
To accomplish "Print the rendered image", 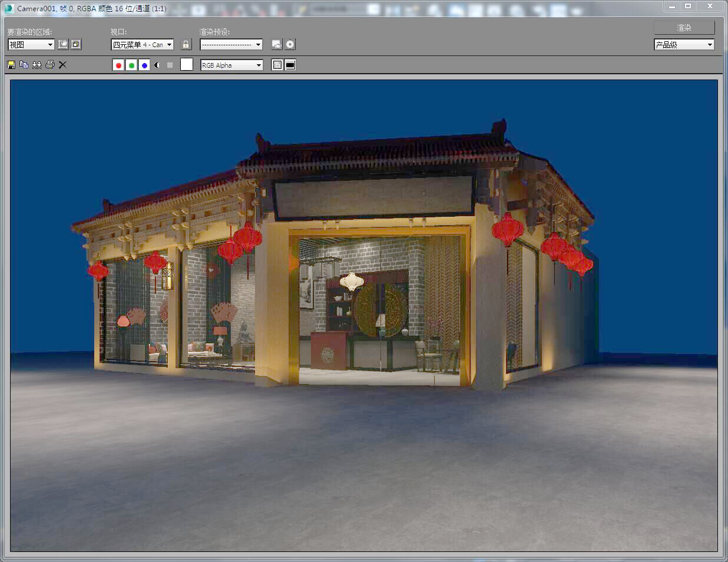I will point(49,65).
